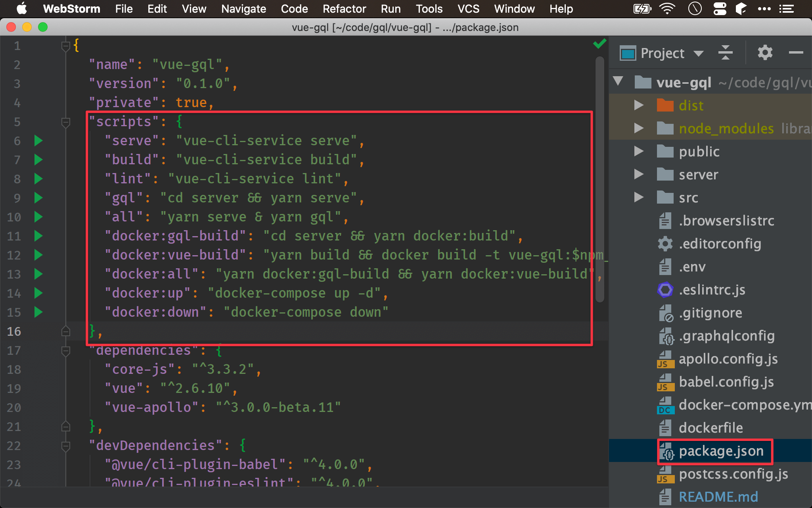
Task: Open the Tools menu
Action: [429, 9]
